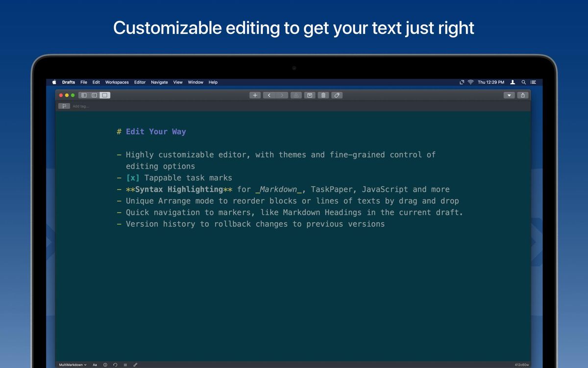Click the link icon in the status bar
Screen dimensions: 588x368
[135, 365]
